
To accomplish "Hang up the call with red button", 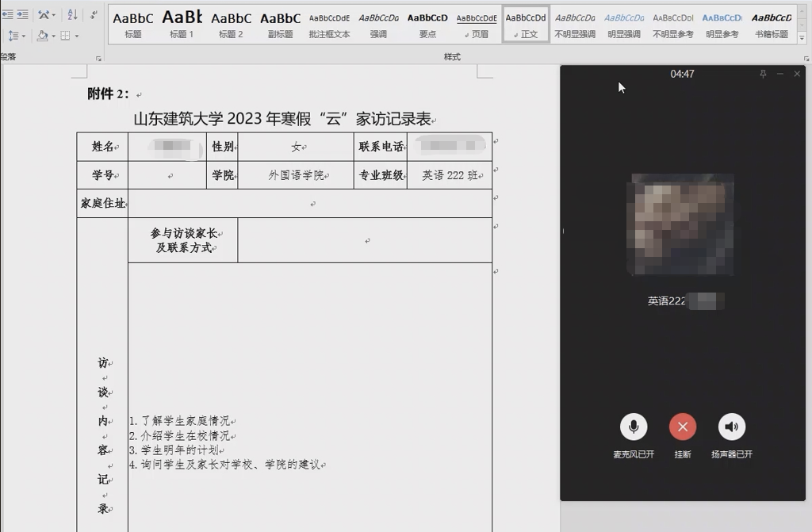I will tap(682, 427).
